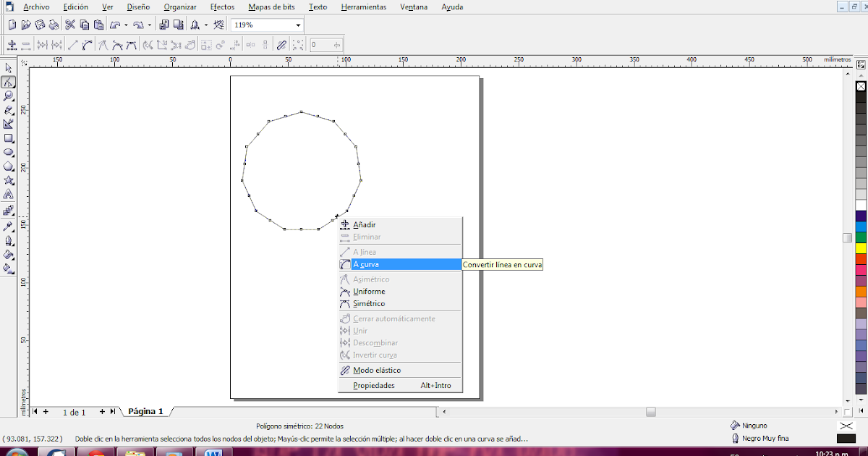Screen dimensions: 868x456
Task: Click the Delete nodes icon in property bar
Action: 25,45
